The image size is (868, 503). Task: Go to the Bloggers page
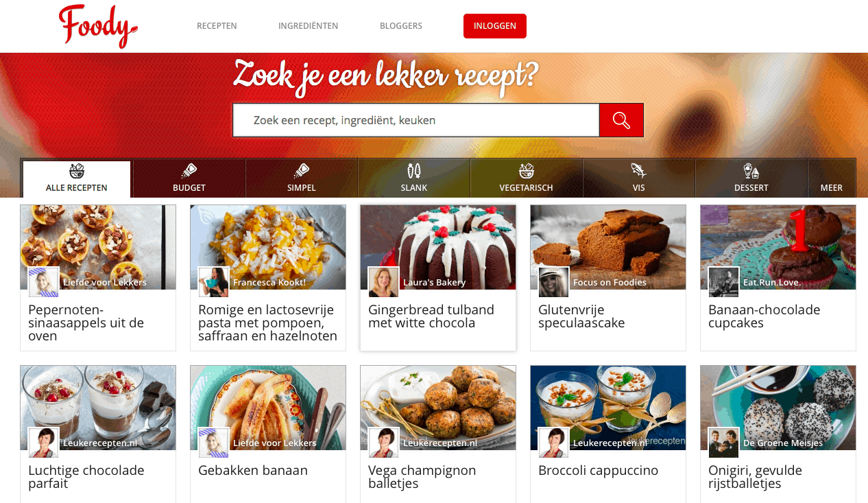click(401, 26)
